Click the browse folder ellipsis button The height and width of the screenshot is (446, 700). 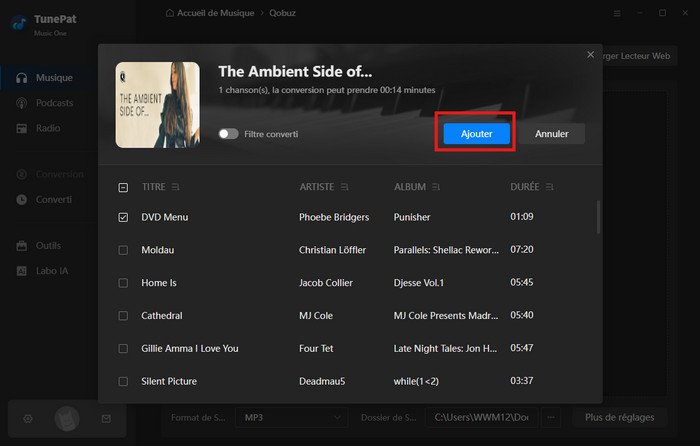pos(551,417)
